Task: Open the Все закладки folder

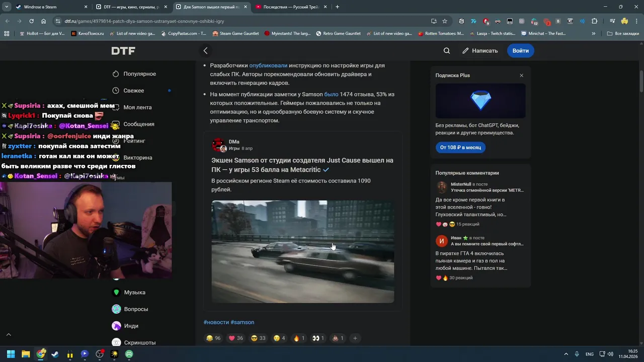Action: click(623, 34)
